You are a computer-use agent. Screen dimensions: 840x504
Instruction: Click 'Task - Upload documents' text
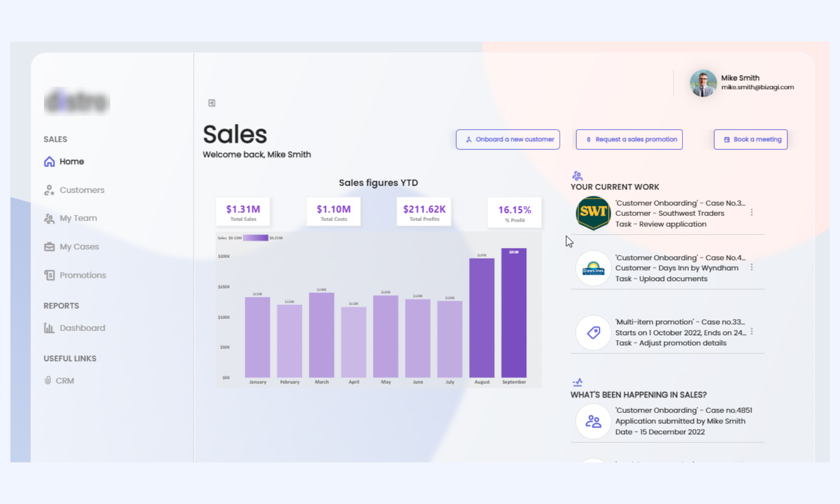(x=661, y=279)
